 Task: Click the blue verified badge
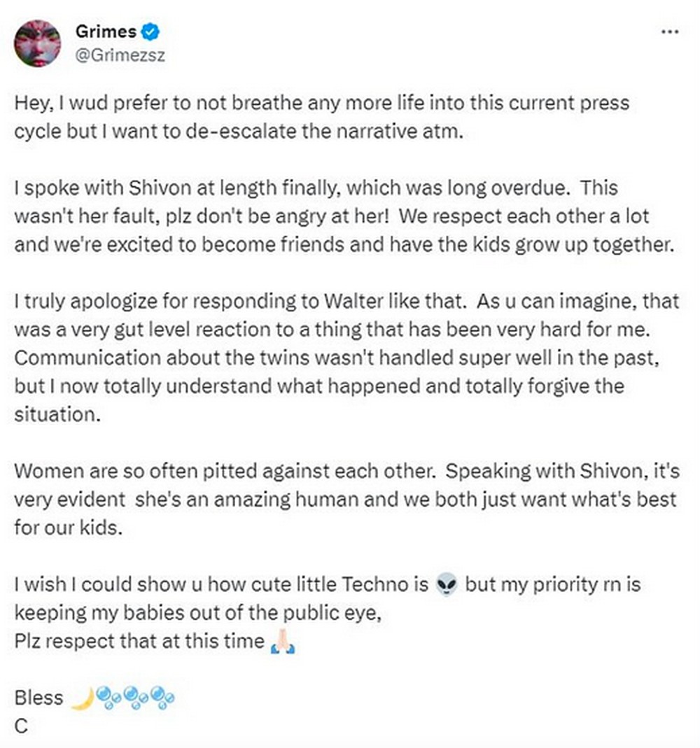click(x=150, y=31)
